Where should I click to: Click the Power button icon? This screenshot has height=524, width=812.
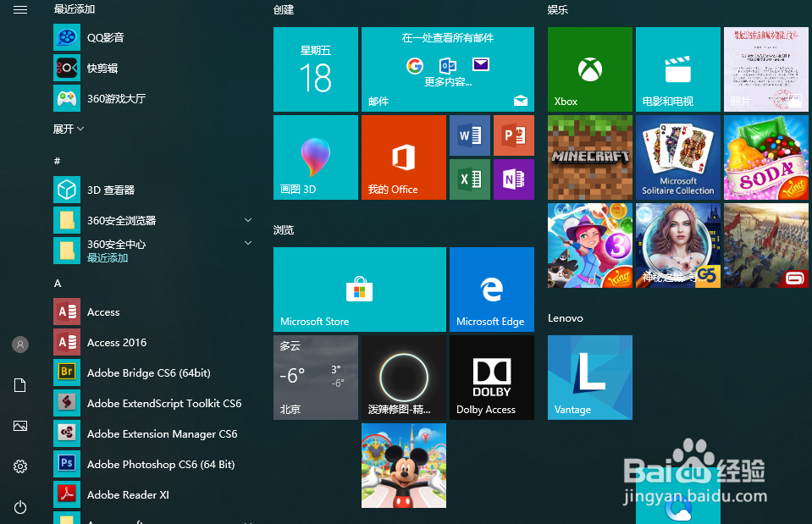[x=20, y=507]
